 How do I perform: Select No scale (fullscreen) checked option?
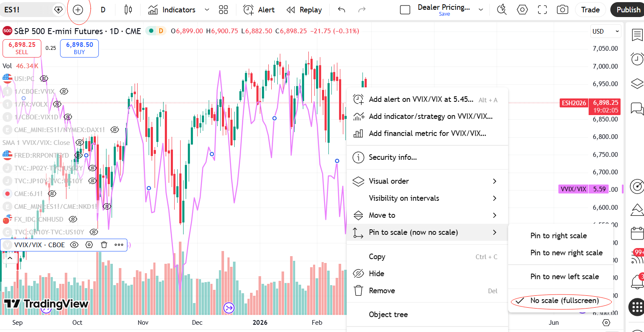pyautogui.click(x=564, y=301)
